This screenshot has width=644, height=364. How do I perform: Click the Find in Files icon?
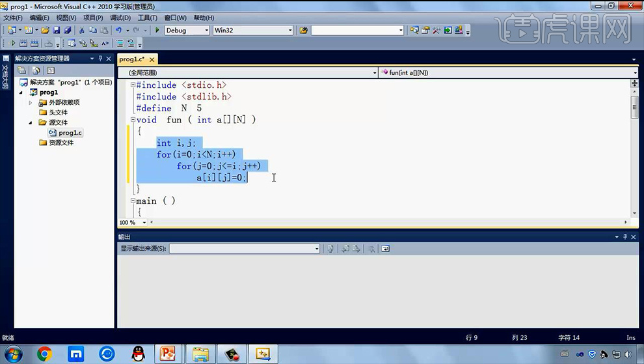pos(304,30)
